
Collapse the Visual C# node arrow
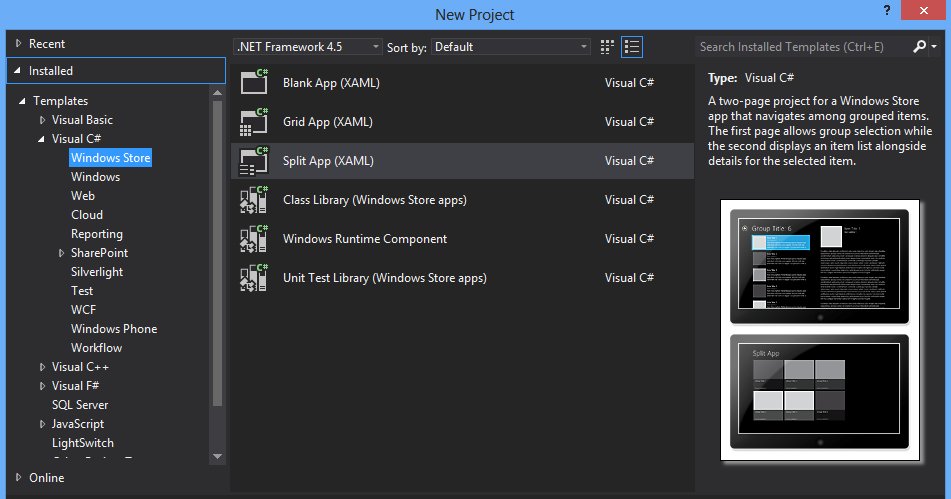click(x=41, y=139)
